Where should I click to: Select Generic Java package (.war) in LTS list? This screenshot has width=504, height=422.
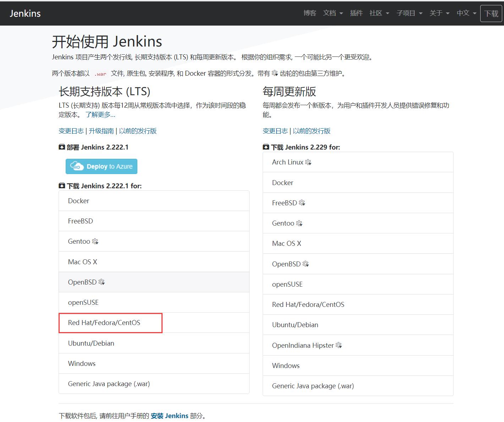(154, 384)
